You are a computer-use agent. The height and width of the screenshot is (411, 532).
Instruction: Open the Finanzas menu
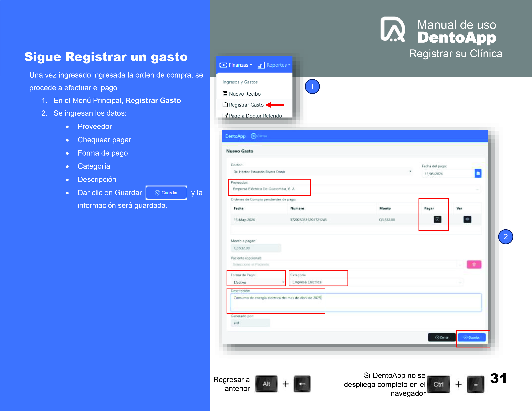236,65
